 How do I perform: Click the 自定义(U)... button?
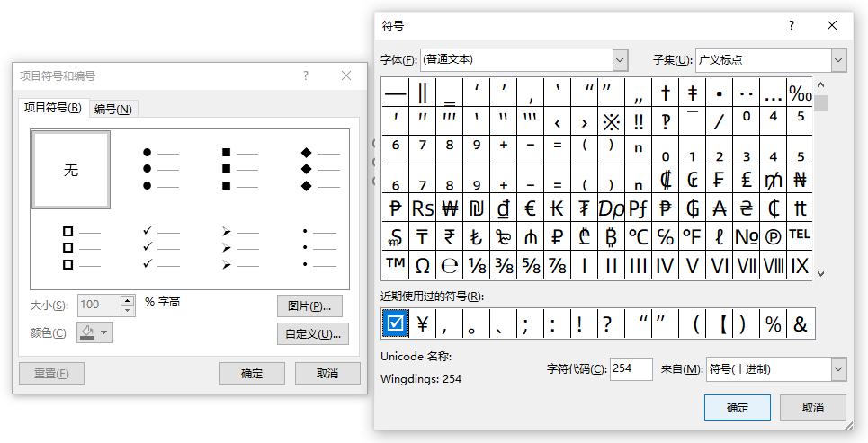(312, 334)
